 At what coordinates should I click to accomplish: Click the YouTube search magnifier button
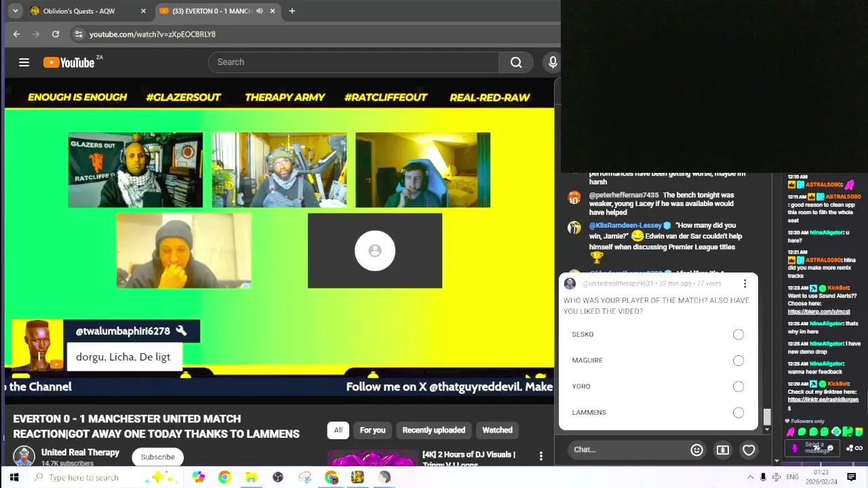point(516,62)
